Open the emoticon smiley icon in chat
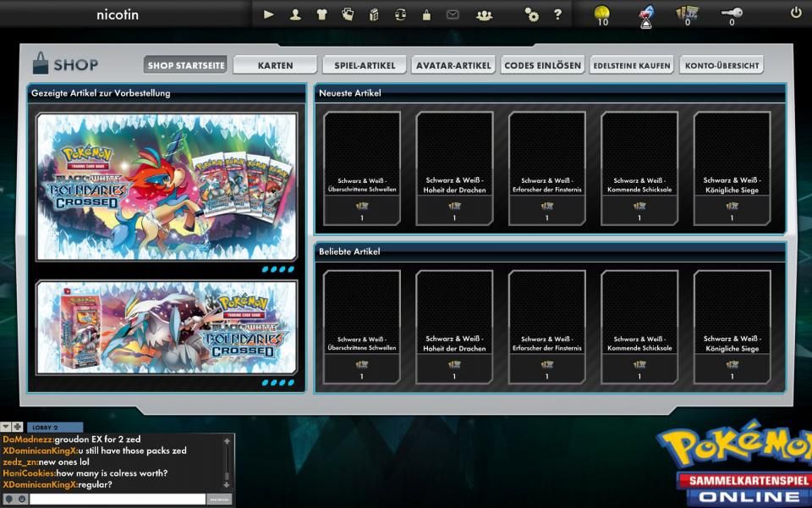 point(22,500)
